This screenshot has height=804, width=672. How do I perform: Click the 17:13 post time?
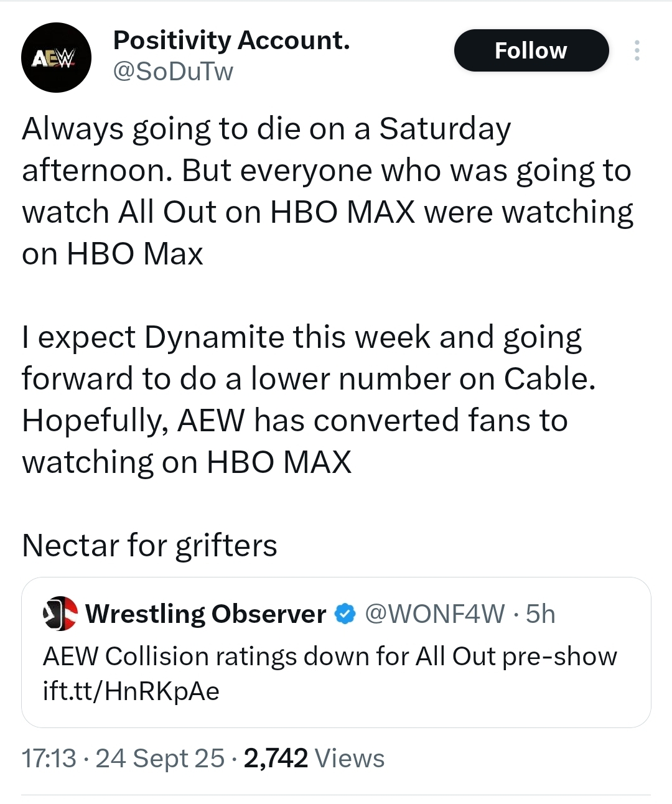click(49, 759)
